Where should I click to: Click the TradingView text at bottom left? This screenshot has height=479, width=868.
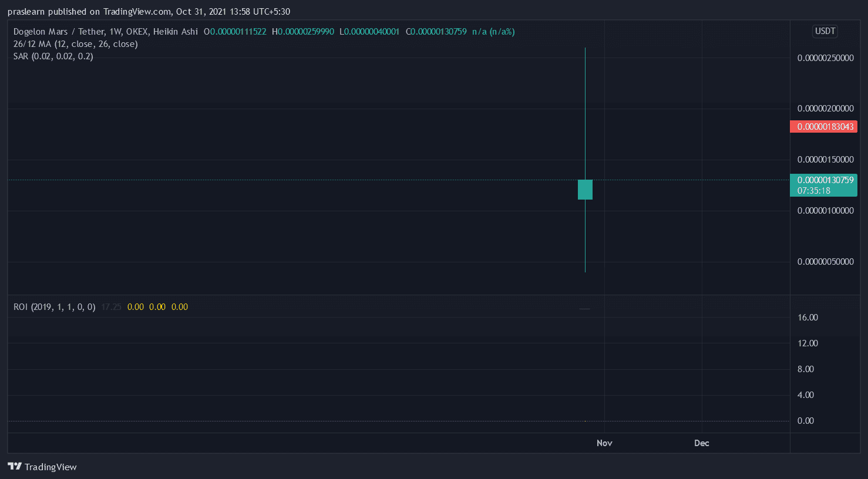51,467
